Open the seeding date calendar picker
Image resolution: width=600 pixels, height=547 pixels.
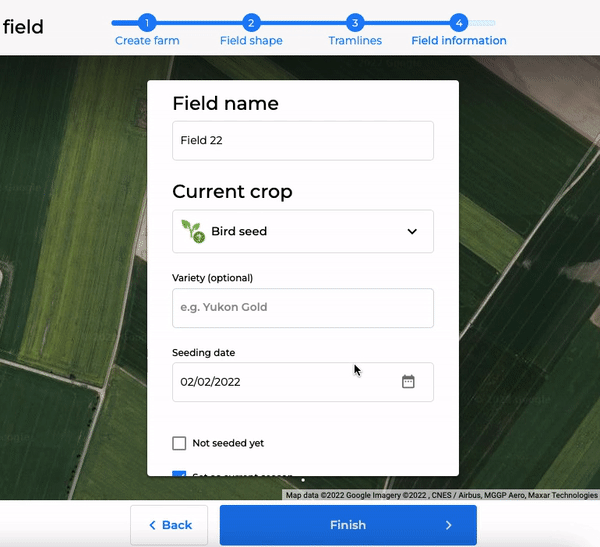(408, 382)
